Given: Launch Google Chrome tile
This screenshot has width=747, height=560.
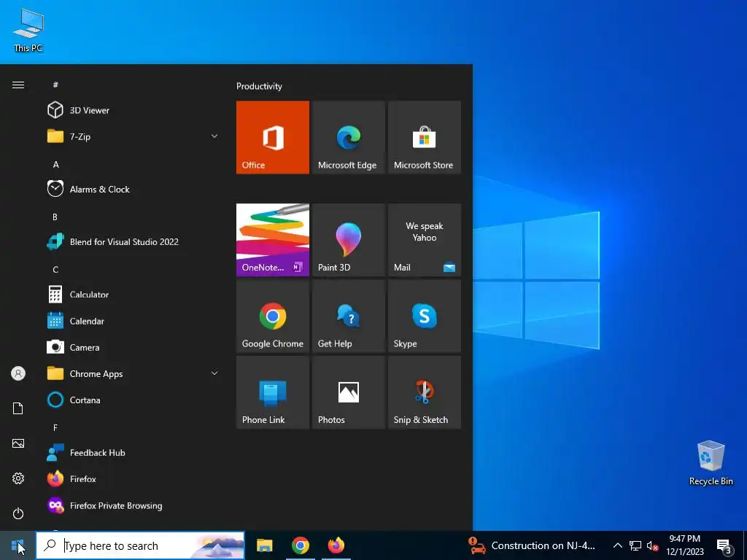Looking at the screenshot, I should 273,316.
